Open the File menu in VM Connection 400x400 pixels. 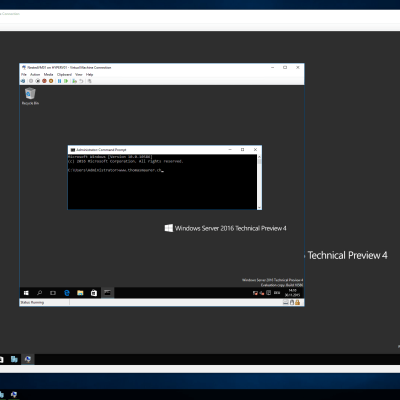(24, 75)
